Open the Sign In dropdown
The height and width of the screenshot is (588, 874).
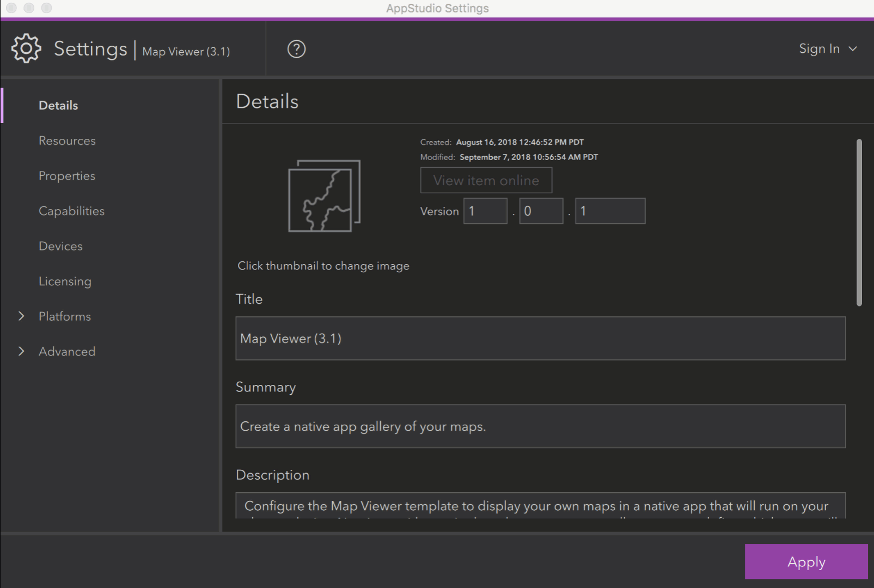[x=828, y=49]
